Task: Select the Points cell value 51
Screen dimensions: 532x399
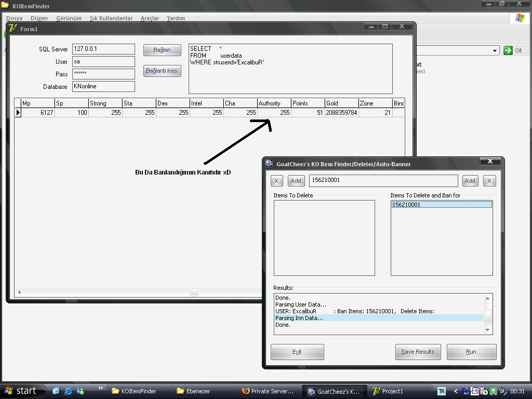Action: pos(308,113)
